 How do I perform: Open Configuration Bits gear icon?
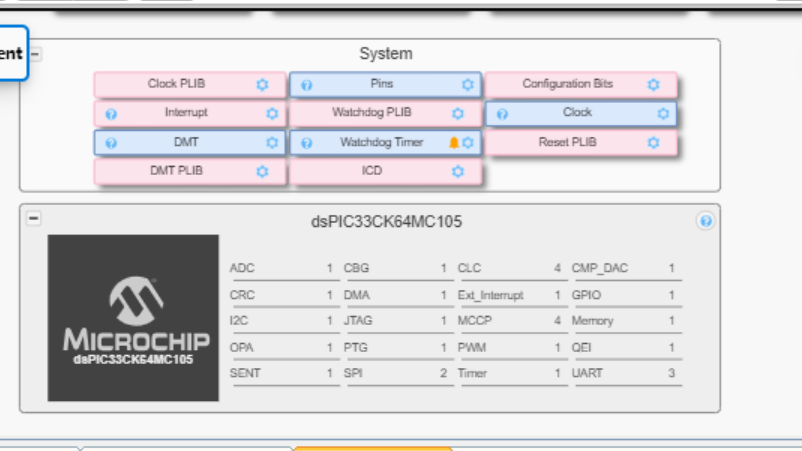(653, 84)
